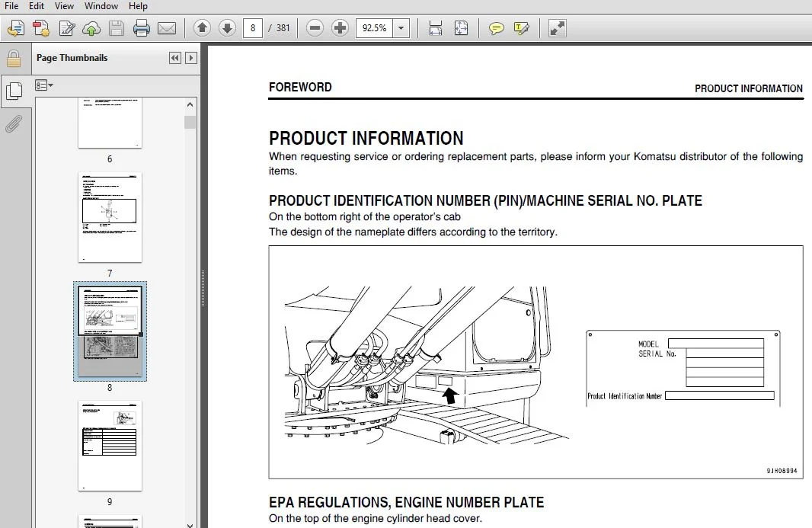Viewport: 812px width, 528px height.
Task: Click the Create PDF toolbar icon
Action: click(41, 28)
